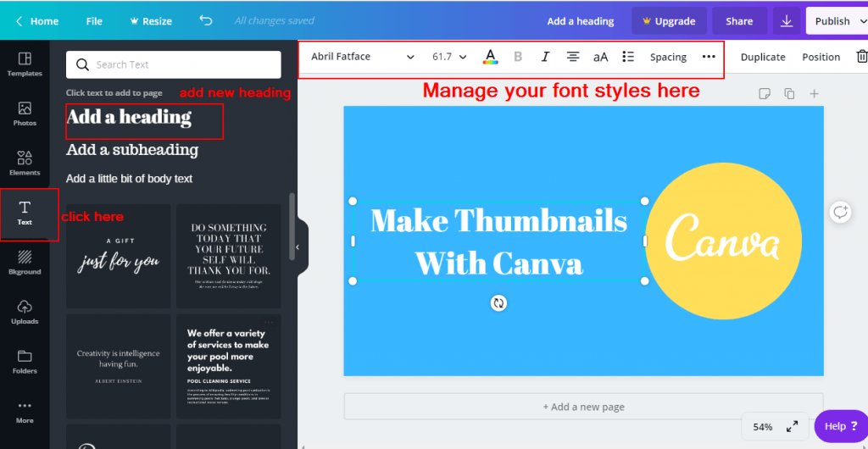
Task: Select the Make Thumbnails With Canva text
Action: point(498,241)
